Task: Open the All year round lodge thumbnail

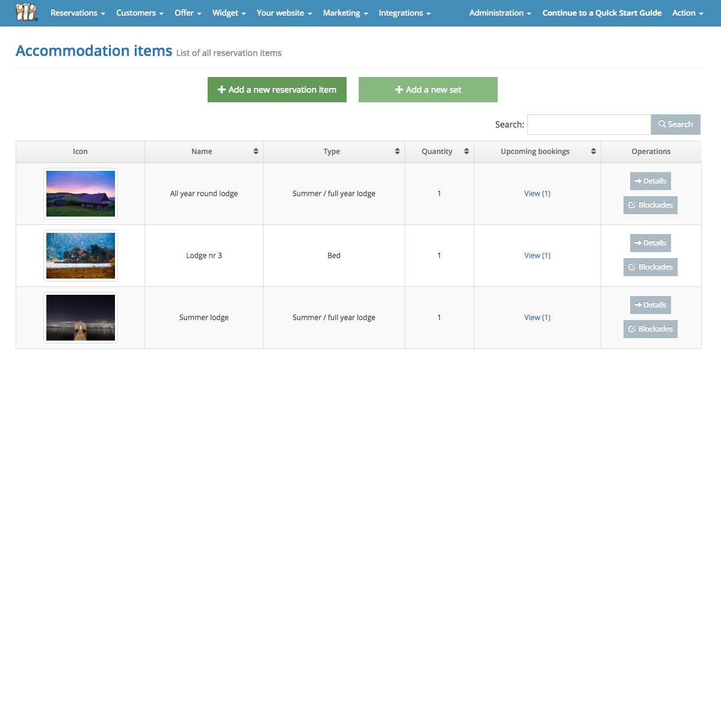Action: pyautogui.click(x=81, y=194)
